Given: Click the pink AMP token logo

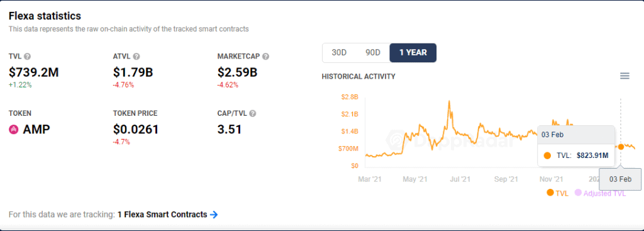Looking at the screenshot, I should coord(14,130).
